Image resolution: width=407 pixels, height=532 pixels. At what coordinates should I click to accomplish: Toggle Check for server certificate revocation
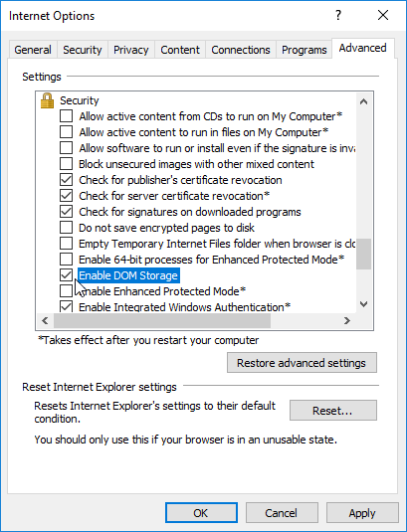[x=66, y=196]
